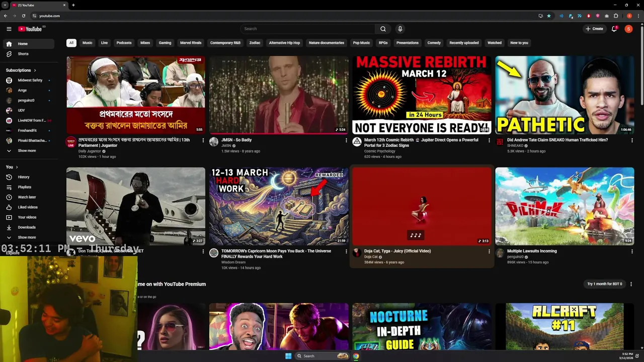The width and height of the screenshot is (644, 362).
Task: Select the Music filter chip
Action: pyautogui.click(x=88, y=43)
